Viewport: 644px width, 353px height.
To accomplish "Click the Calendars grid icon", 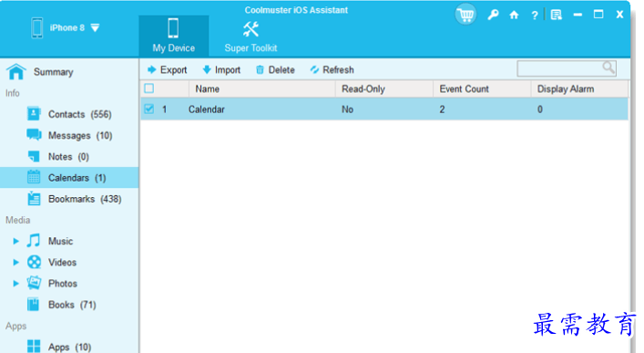I will point(34,177).
